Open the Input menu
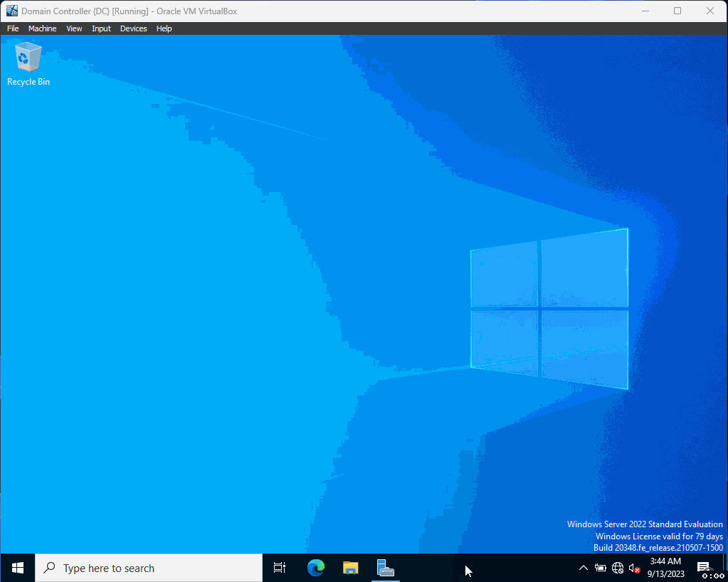 (100, 28)
